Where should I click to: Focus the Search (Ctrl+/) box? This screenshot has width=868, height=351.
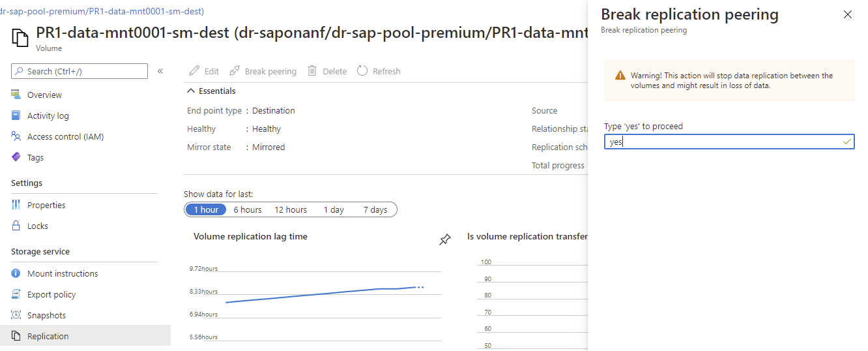85,71
